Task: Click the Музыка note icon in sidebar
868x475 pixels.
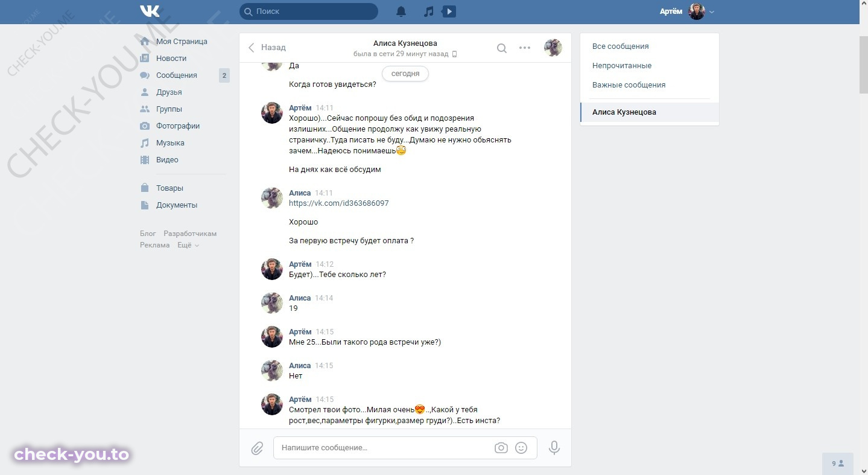Action: click(145, 143)
